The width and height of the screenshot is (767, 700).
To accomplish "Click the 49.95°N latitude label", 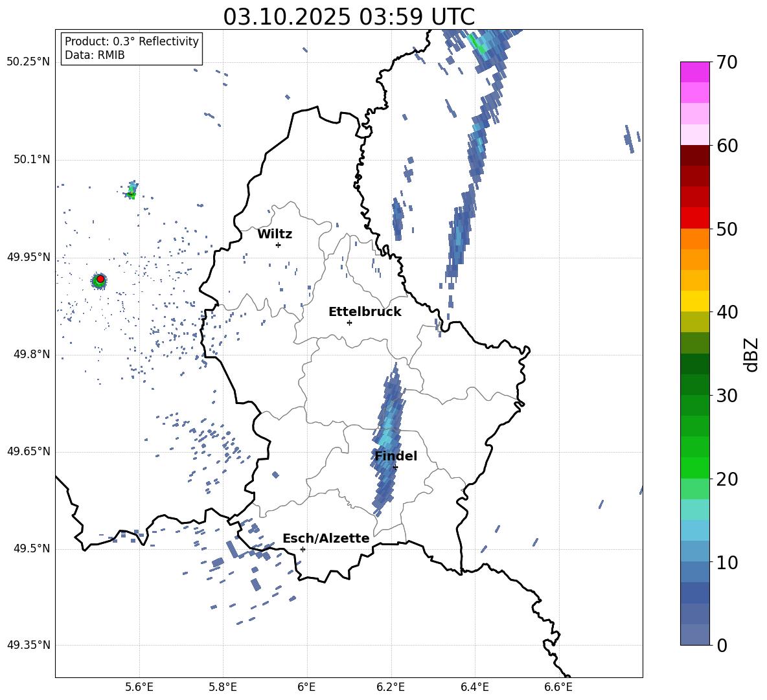I will coord(29,257).
